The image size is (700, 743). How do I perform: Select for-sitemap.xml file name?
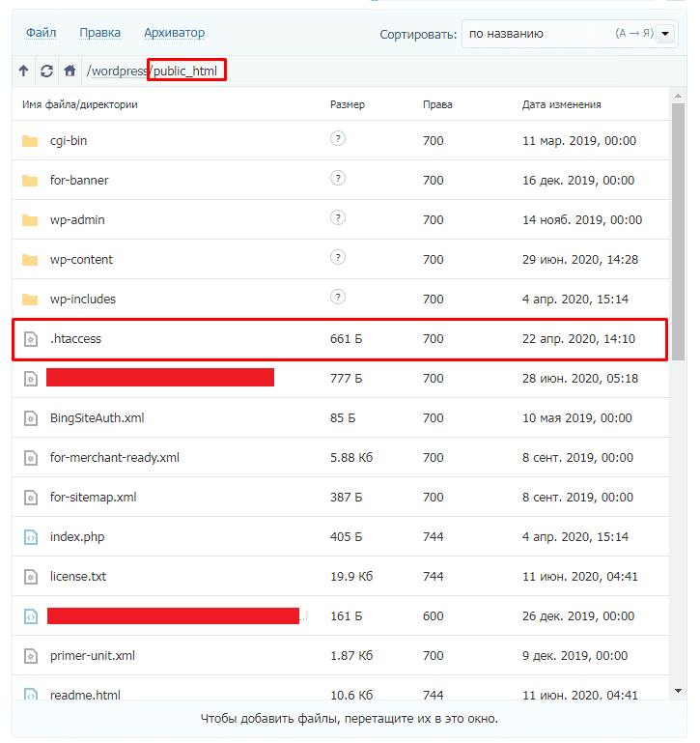(94, 498)
